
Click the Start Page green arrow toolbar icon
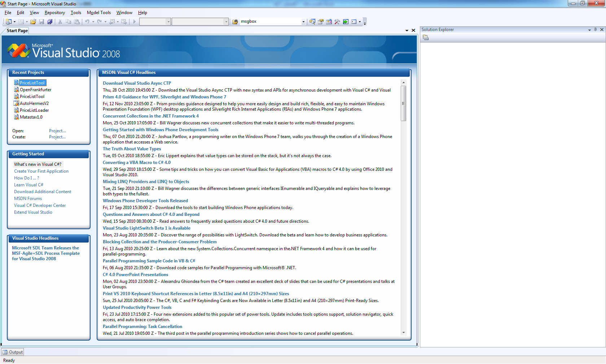[x=346, y=22]
